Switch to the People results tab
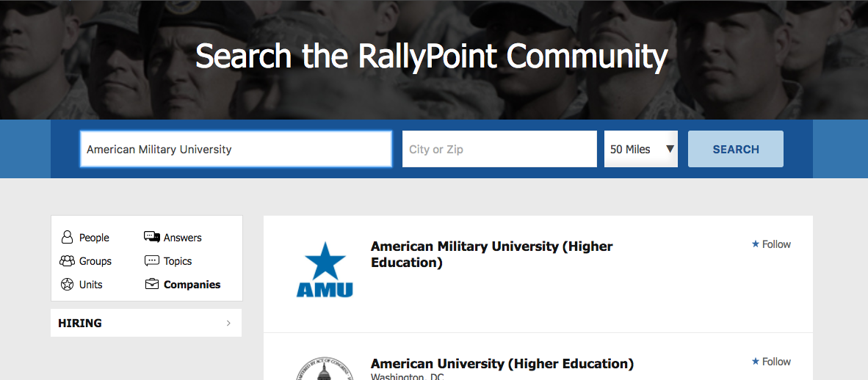 coord(94,238)
